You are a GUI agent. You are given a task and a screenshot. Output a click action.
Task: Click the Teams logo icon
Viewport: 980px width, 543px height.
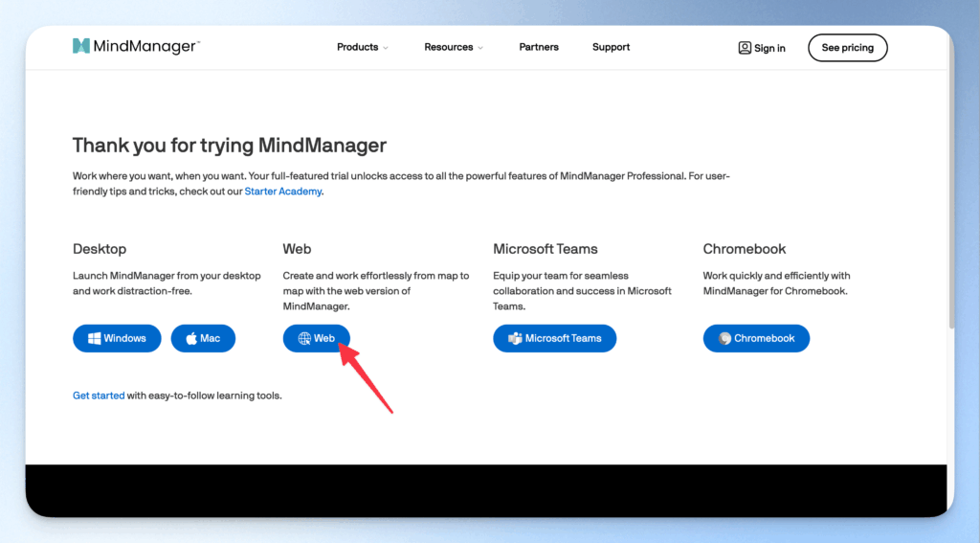[515, 338]
